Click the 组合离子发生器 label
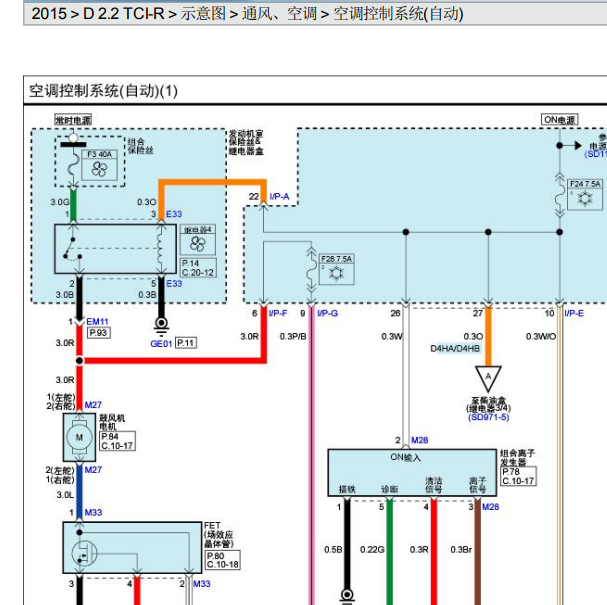607x605 pixels. click(517, 458)
